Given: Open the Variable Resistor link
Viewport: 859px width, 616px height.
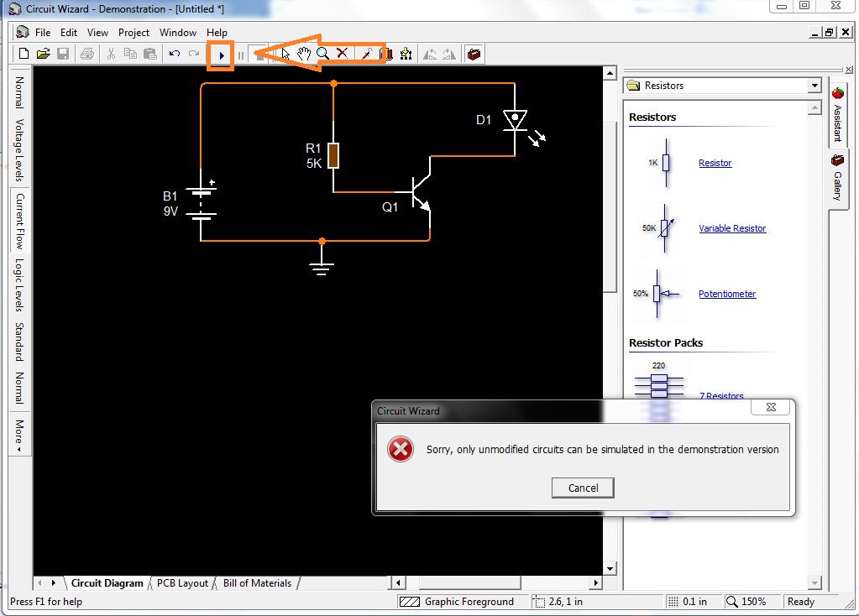Looking at the screenshot, I should 732,228.
